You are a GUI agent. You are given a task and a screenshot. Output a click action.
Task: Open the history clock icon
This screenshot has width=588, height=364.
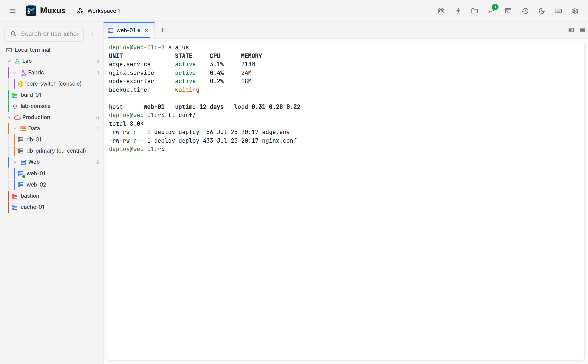525,11
